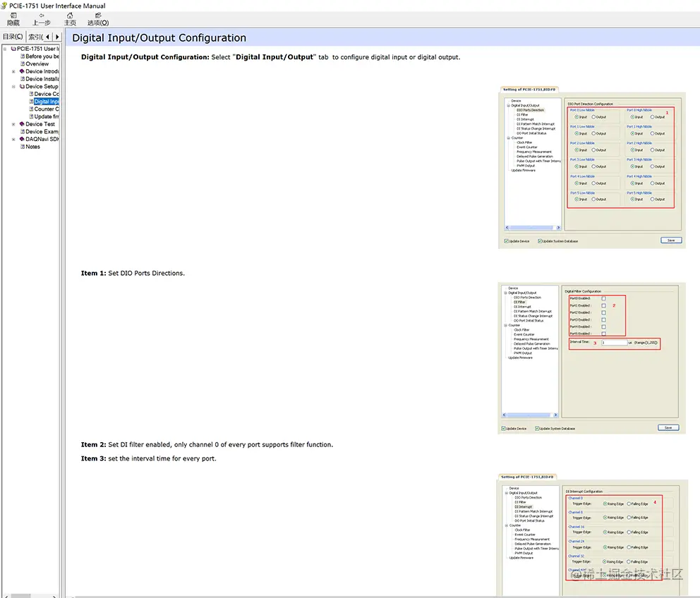Click the purple book icon of Device Introduction
700x598 pixels.
click(22, 71)
